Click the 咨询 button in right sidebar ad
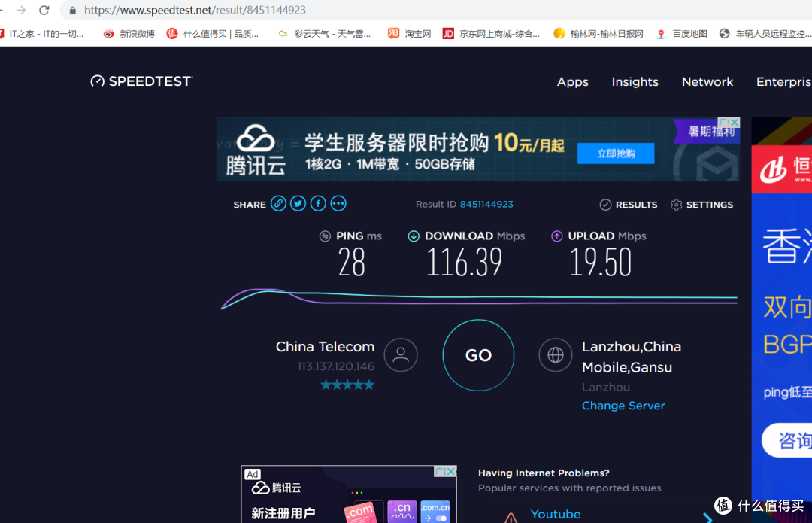Image resolution: width=812 pixels, height=523 pixels. pos(788,440)
